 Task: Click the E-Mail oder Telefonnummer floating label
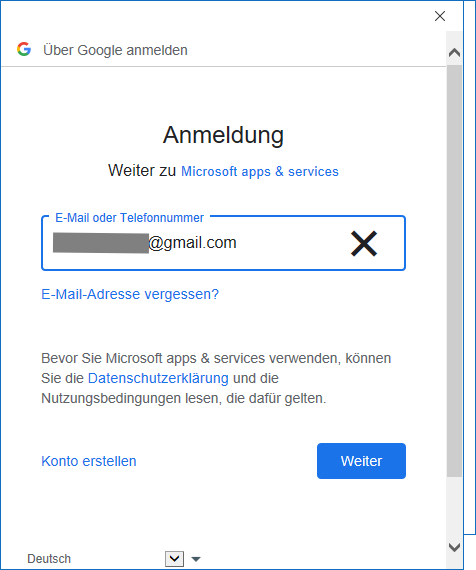[129, 218]
